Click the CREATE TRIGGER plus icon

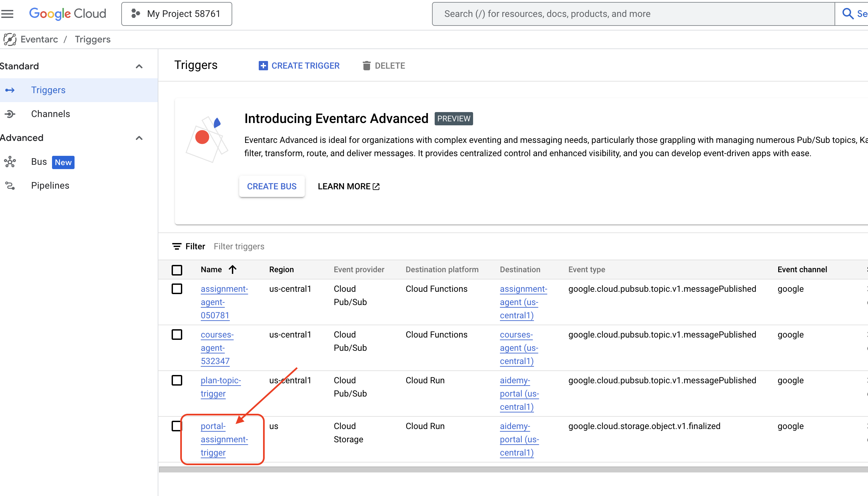(262, 66)
